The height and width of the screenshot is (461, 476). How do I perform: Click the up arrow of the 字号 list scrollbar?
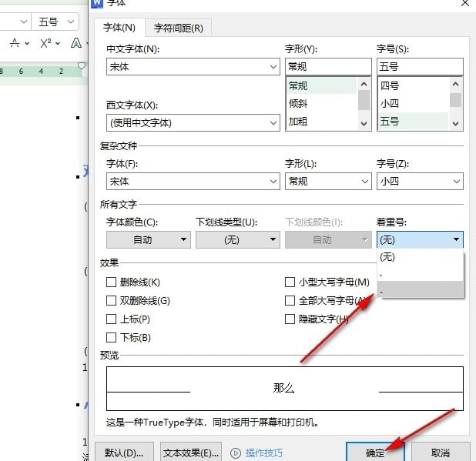[456, 84]
